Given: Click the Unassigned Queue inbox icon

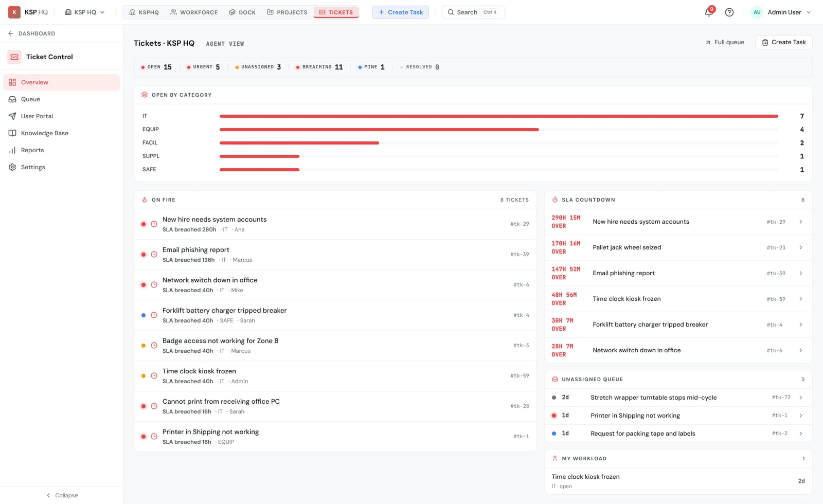Looking at the screenshot, I should (x=555, y=380).
